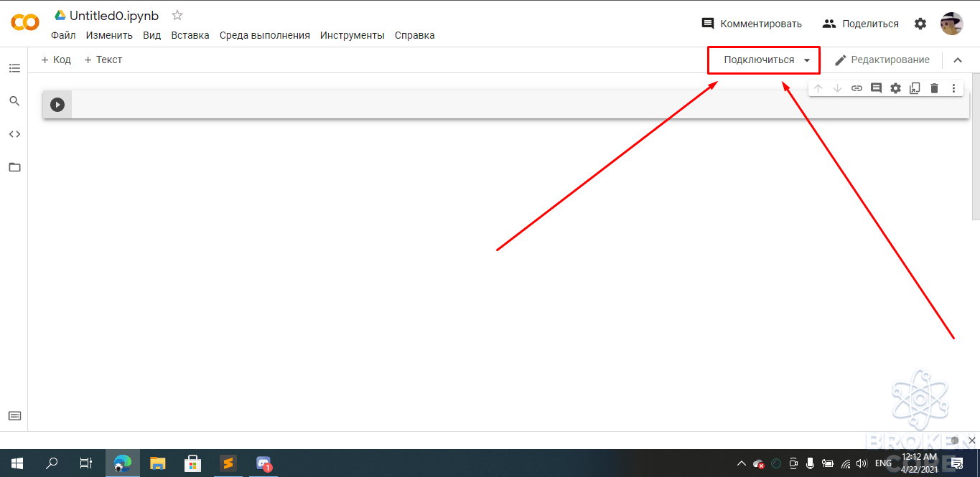Add a comment to the cell
Image resolution: width=980 pixels, height=477 pixels.
[876, 88]
